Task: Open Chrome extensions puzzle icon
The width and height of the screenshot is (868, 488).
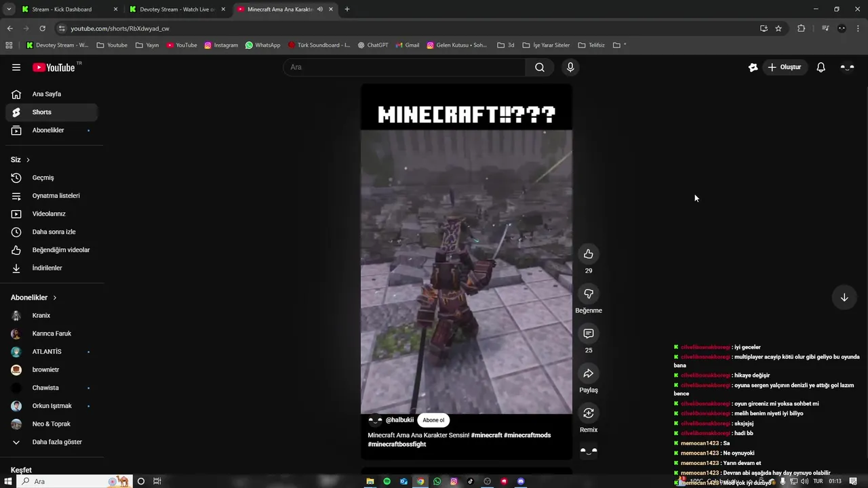Action: click(802, 28)
